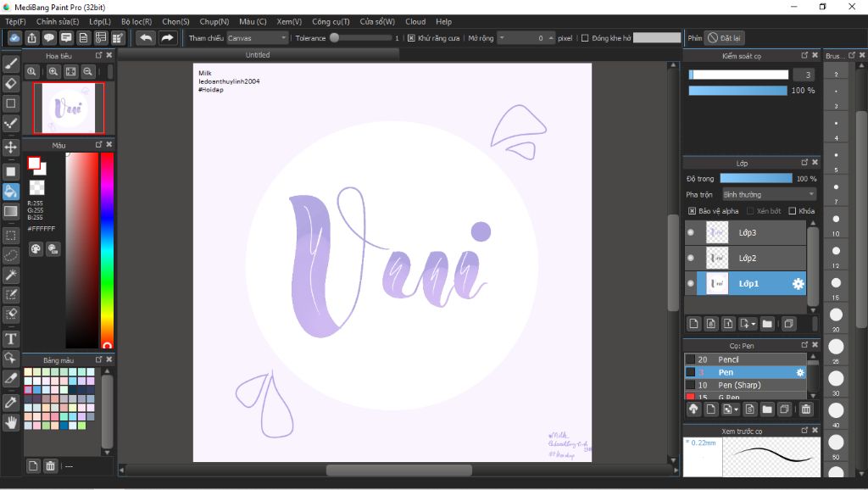Screen dimensions: 868x490
Task: Select the Lasso tool
Action: coord(10,255)
